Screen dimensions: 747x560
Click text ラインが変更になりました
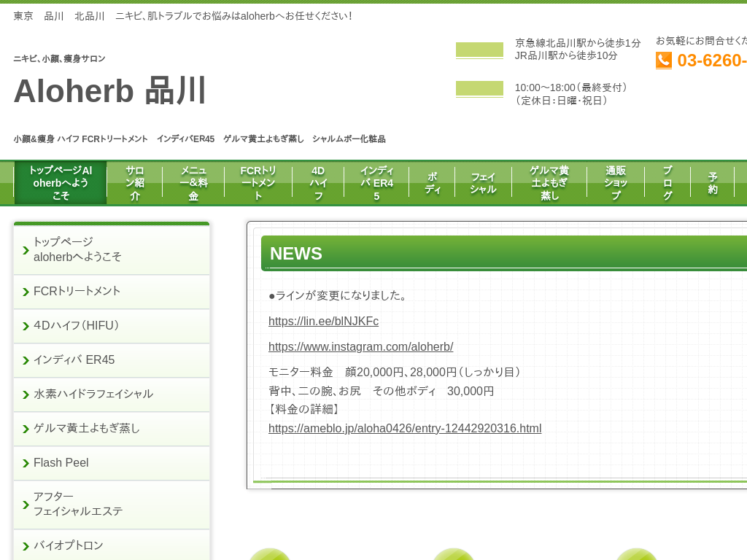[x=337, y=296]
